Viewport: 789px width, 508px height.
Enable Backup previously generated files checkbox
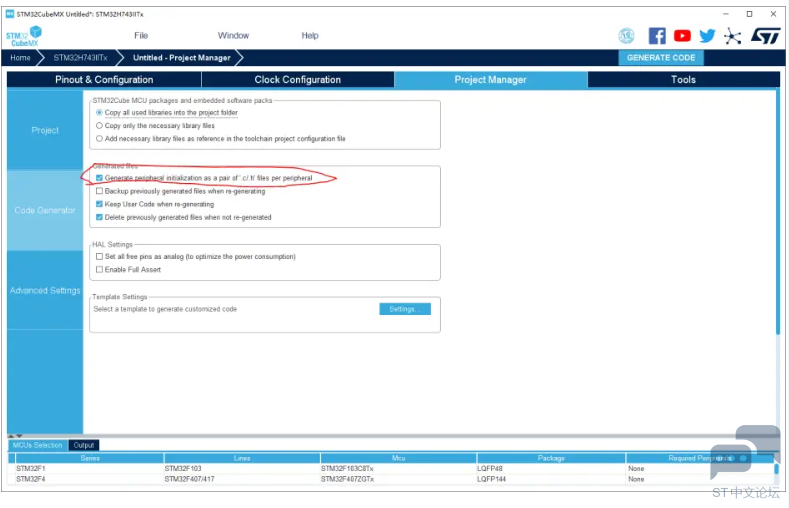point(99,191)
